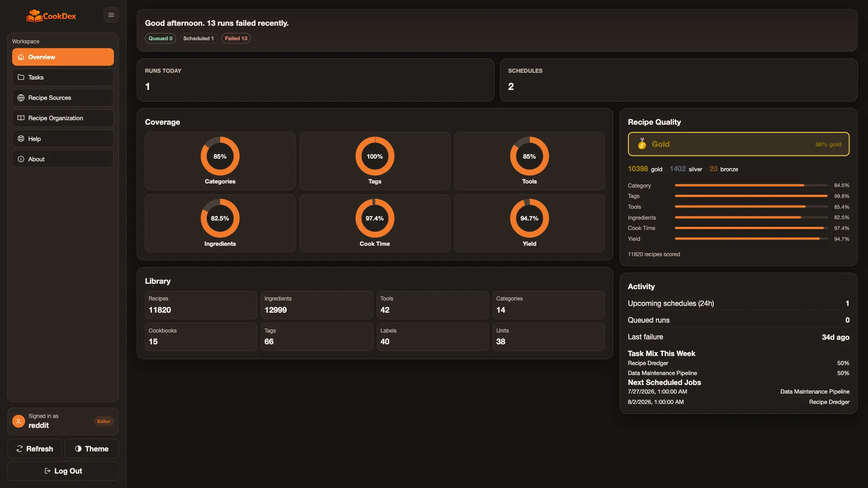Click the Ingredients 12999 library card

[317, 305]
